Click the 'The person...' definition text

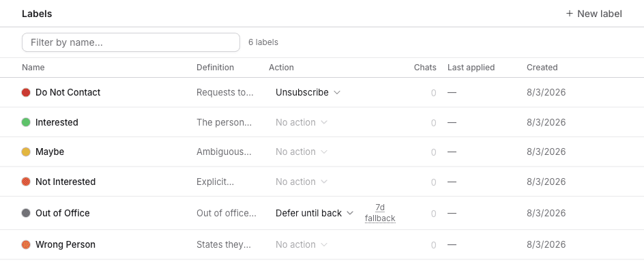coord(224,123)
